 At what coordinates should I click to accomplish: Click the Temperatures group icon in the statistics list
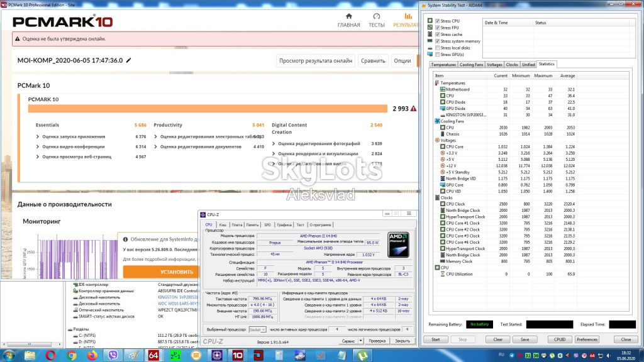[436, 83]
